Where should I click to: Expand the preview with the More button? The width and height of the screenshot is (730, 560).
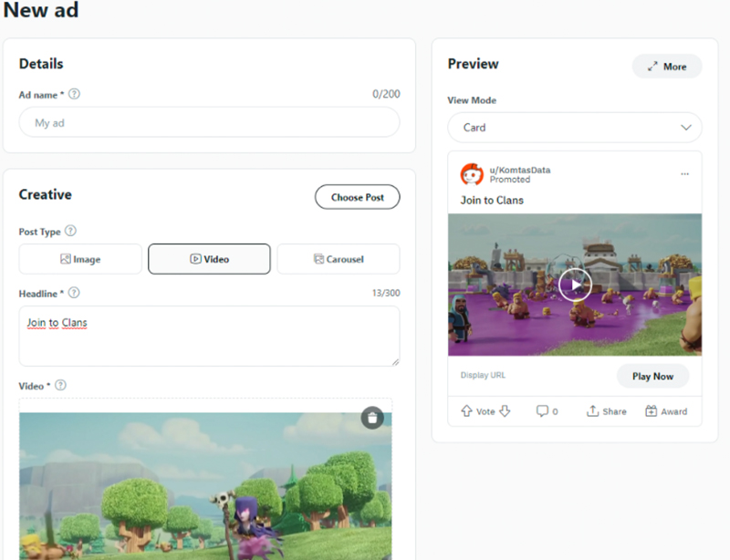[x=667, y=67]
